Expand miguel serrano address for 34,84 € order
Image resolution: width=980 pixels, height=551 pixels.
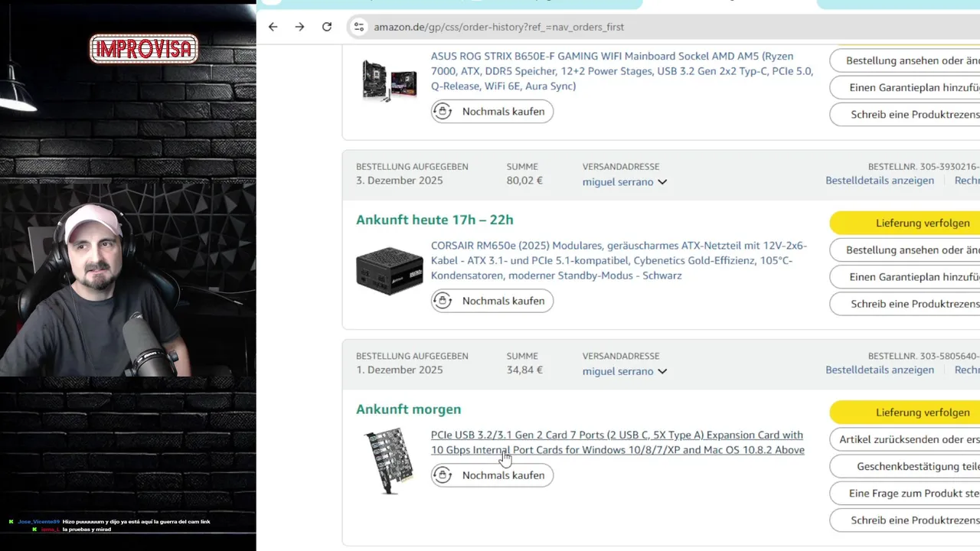(x=624, y=371)
